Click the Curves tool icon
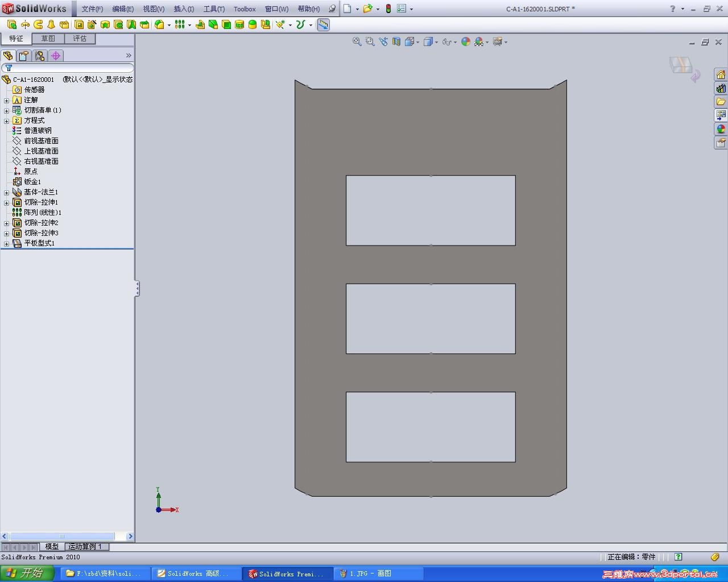The height and width of the screenshot is (582, 728). click(x=301, y=24)
